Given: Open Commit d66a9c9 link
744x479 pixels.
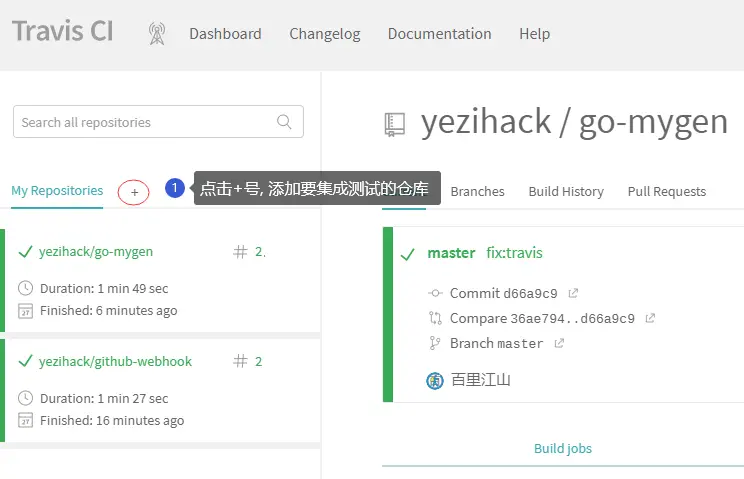Looking at the screenshot, I should (503, 294).
